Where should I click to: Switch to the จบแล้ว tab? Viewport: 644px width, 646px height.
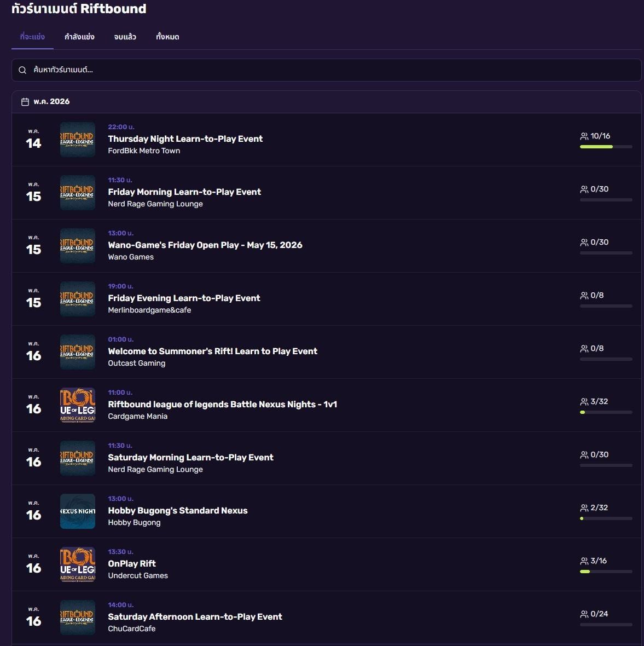[125, 37]
